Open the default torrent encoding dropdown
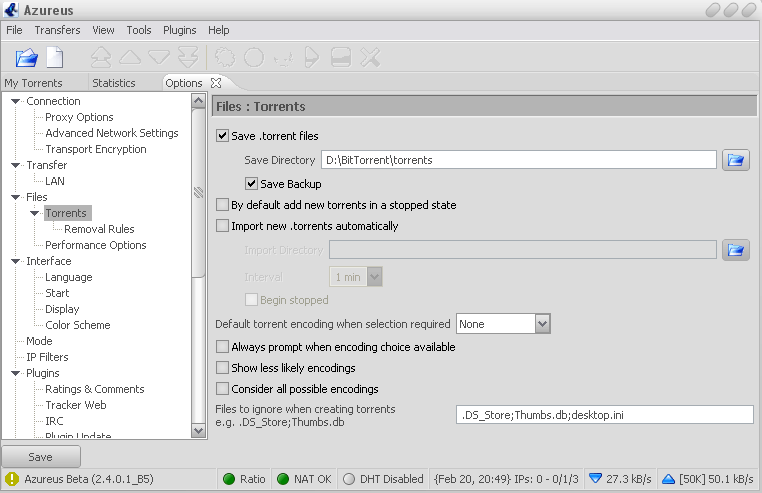762x493 pixels. click(542, 324)
